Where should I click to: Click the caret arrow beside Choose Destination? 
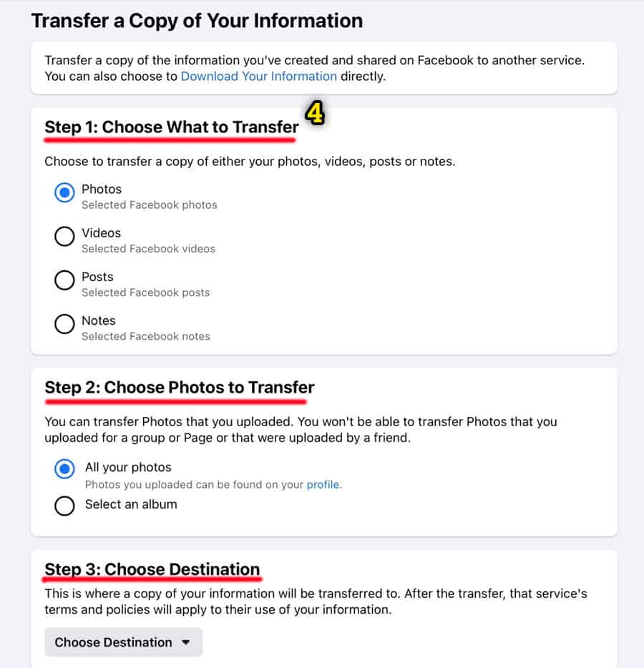[x=186, y=642]
